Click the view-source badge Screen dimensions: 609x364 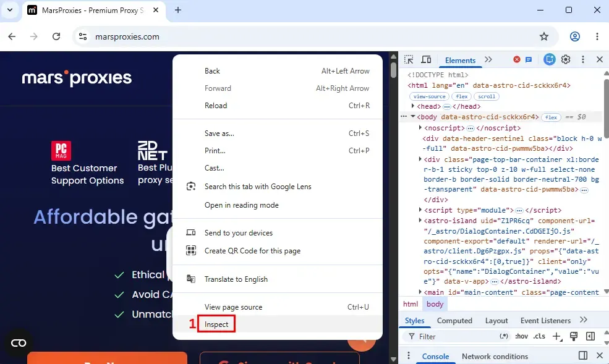click(x=429, y=96)
